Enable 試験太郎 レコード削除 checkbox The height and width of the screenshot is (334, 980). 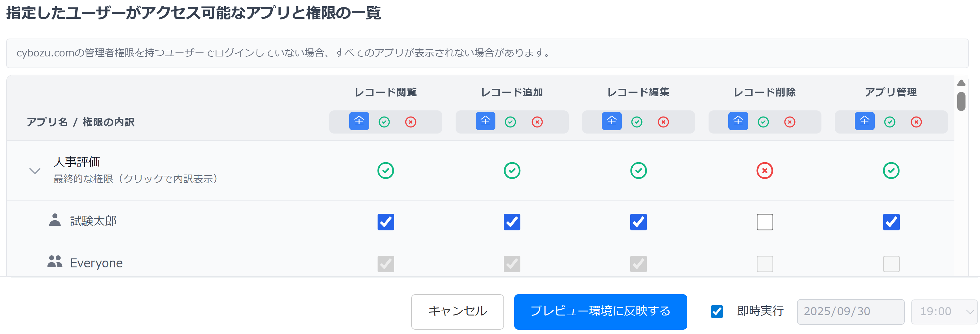765,222
